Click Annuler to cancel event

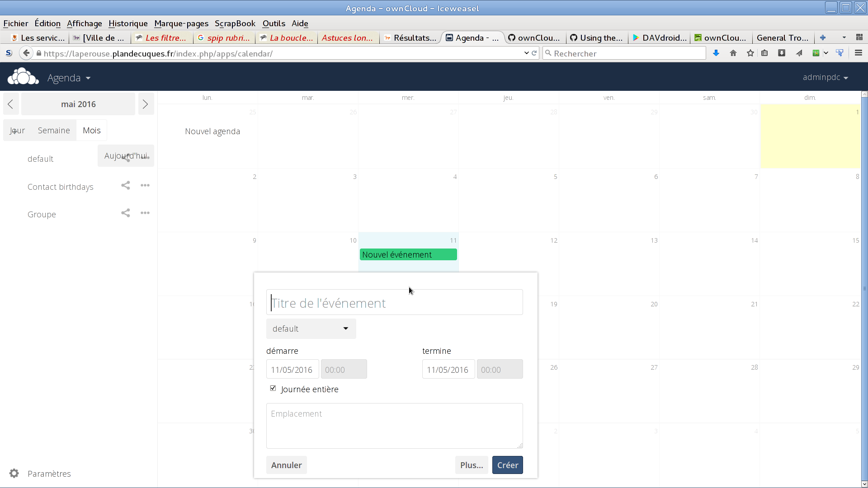[x=286, y=465]
